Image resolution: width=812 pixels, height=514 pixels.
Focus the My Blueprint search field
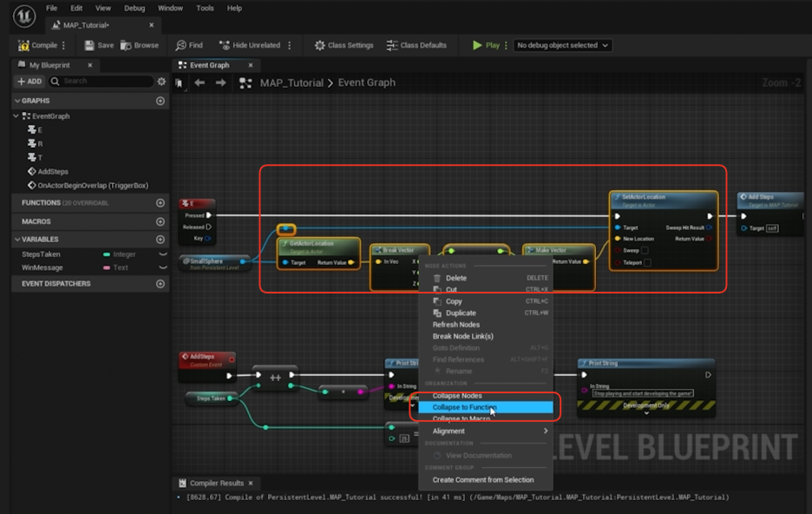[x=101, y=82]
